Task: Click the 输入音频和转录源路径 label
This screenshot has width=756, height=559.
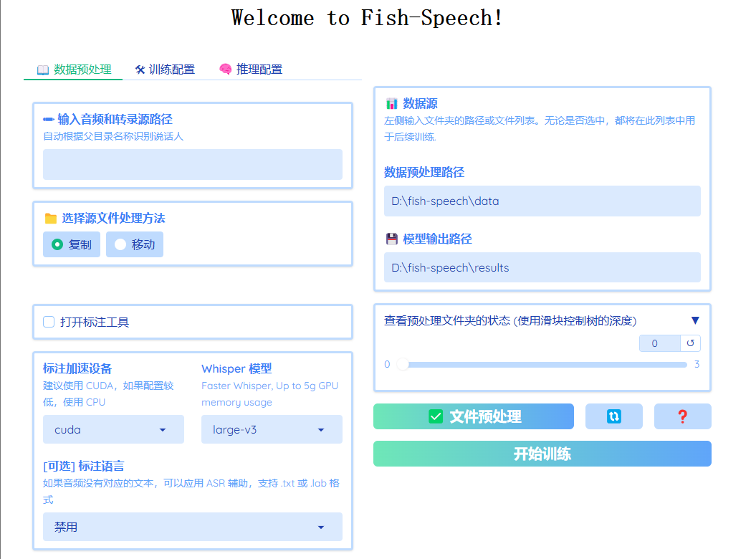Action: [x=115, y=119]
